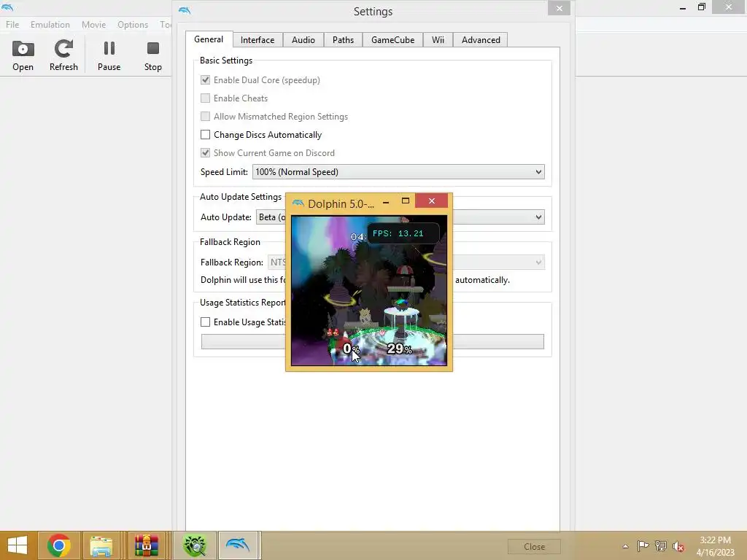
Task: Toggle Enable Cheats checkbox
Action: pyautogui.click(x=205, y=98)
